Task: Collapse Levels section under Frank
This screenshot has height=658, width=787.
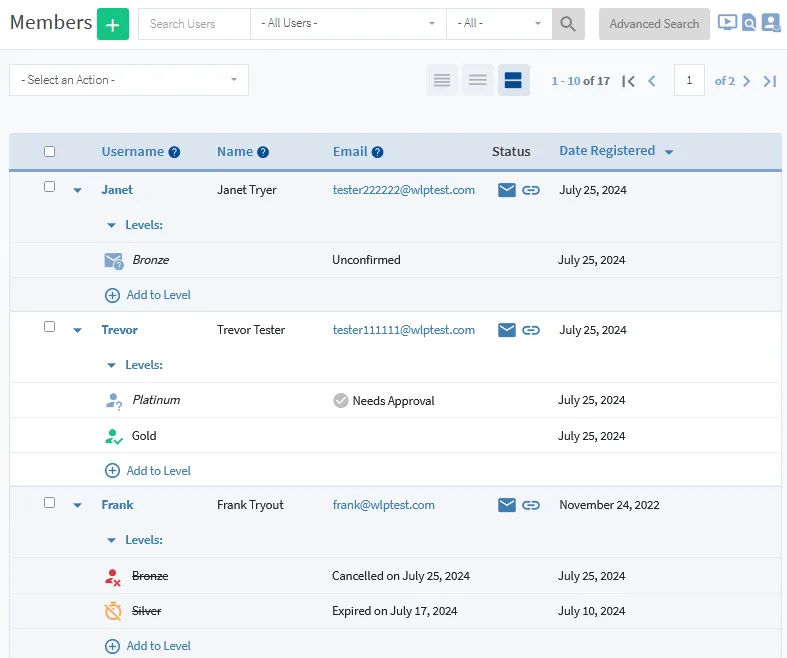Action: [x=111, y=541]
